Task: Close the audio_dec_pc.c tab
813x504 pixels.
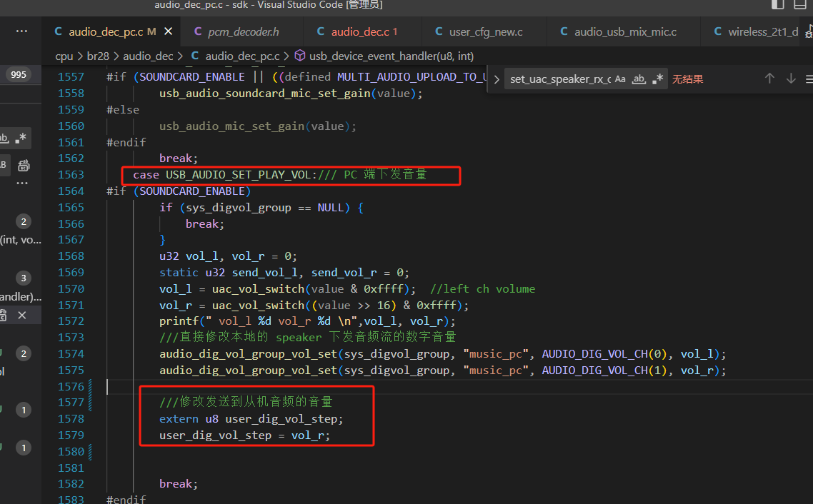Action: point(168,31)
